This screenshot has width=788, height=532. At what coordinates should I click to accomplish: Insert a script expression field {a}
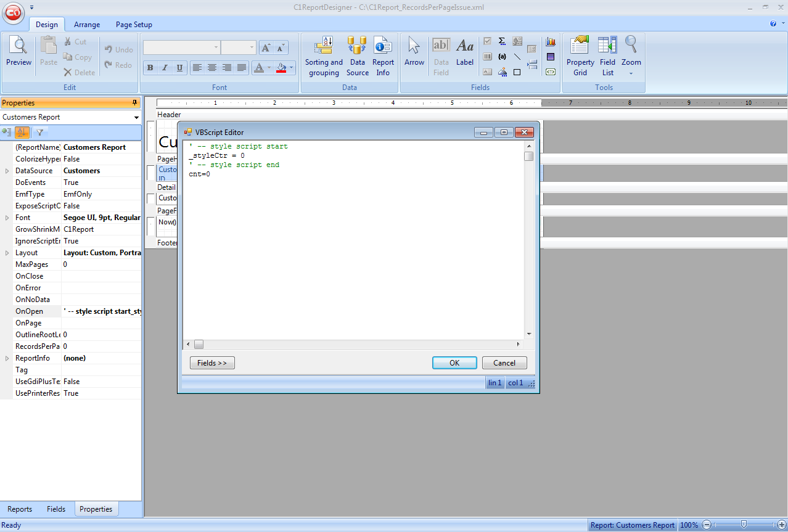(502, 57)
